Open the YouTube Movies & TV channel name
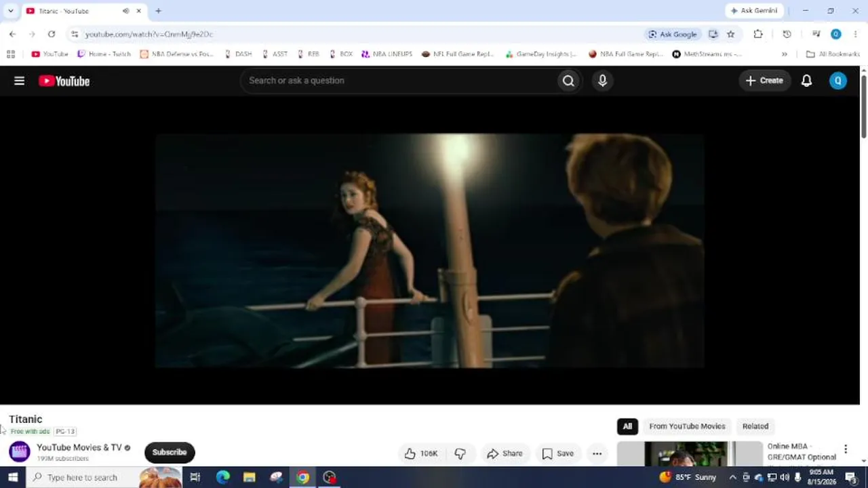Screen dimensions: 868x488 79,447
